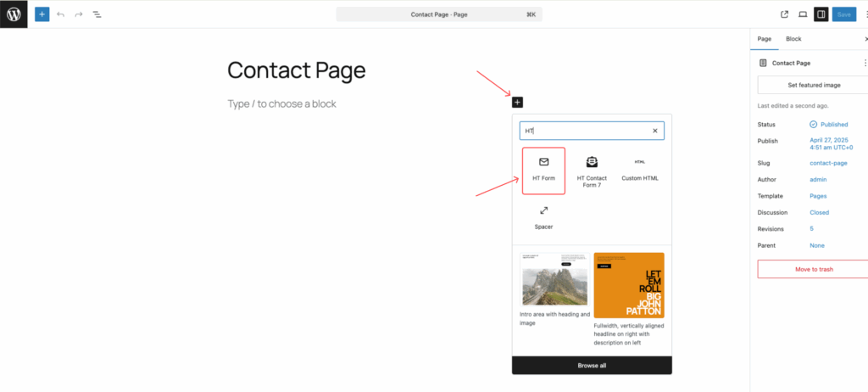This screenshot has height=392, width=868.
Task: Click the Contact Page document icon in sidebar
Action: tap(764, 63)
